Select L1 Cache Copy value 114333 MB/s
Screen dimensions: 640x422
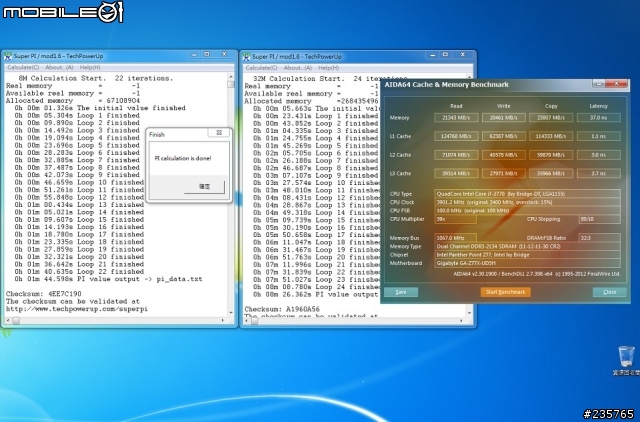pos(551,136)
